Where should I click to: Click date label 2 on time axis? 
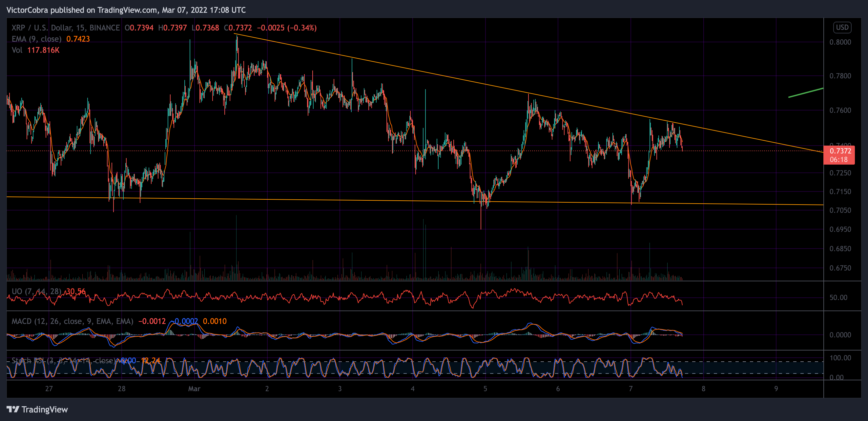267,389
